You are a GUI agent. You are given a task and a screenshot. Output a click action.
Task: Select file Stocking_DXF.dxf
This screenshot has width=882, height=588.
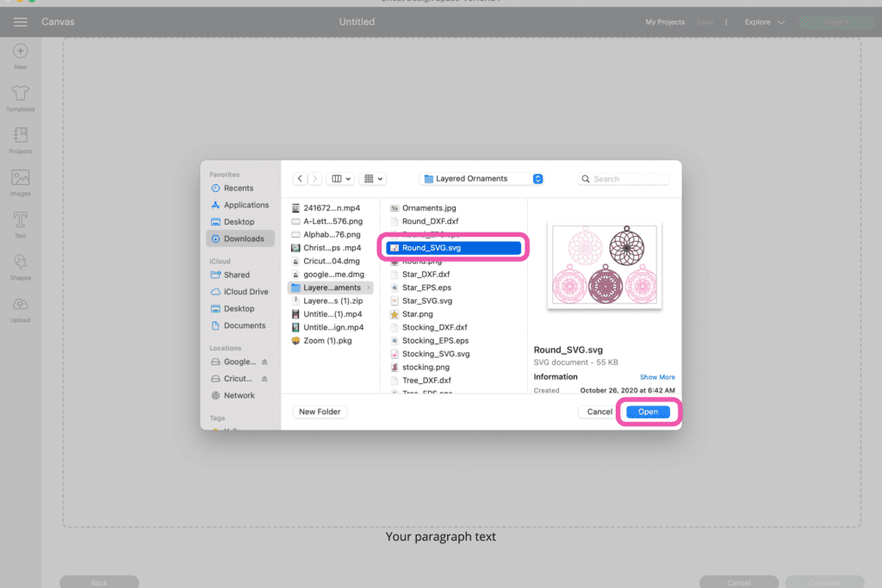point(454,327)
